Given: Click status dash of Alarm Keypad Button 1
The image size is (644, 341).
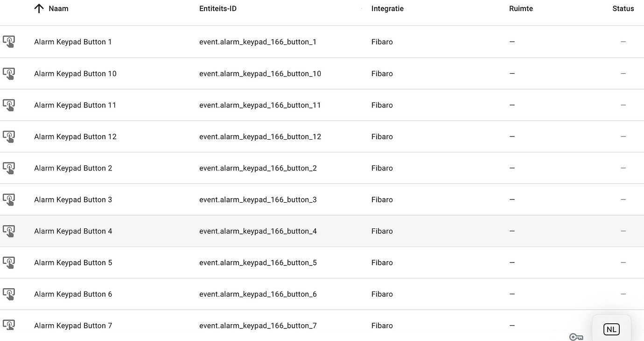Looking at the screenshot, I should tap(623, 42).
